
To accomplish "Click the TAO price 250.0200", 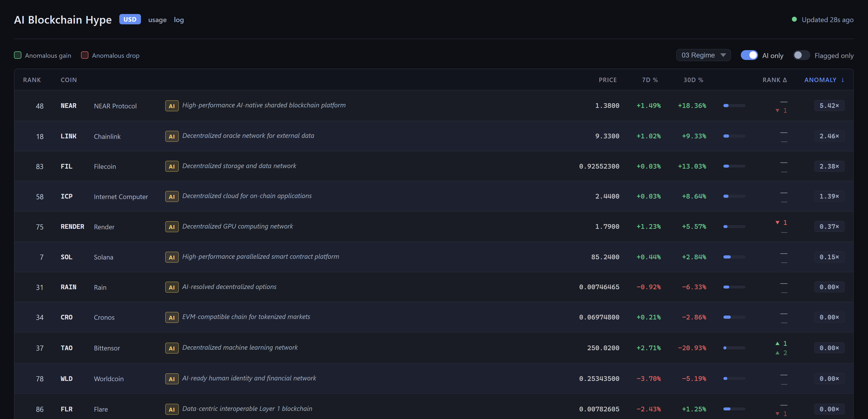I will click(603, 348).
